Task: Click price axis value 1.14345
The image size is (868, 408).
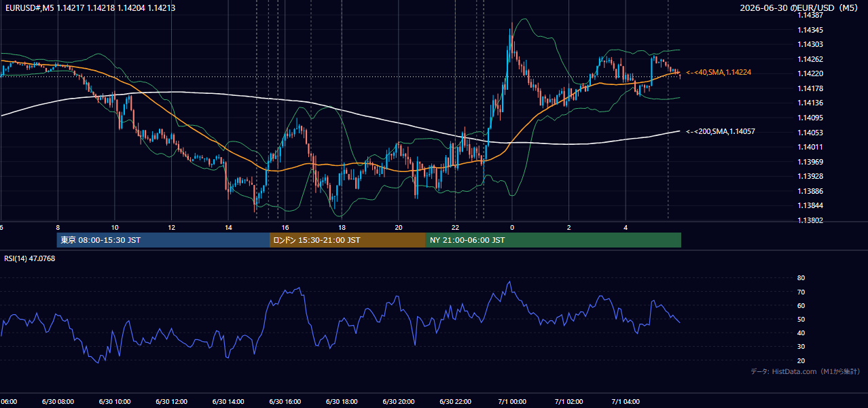Action: tap(810, 30)
